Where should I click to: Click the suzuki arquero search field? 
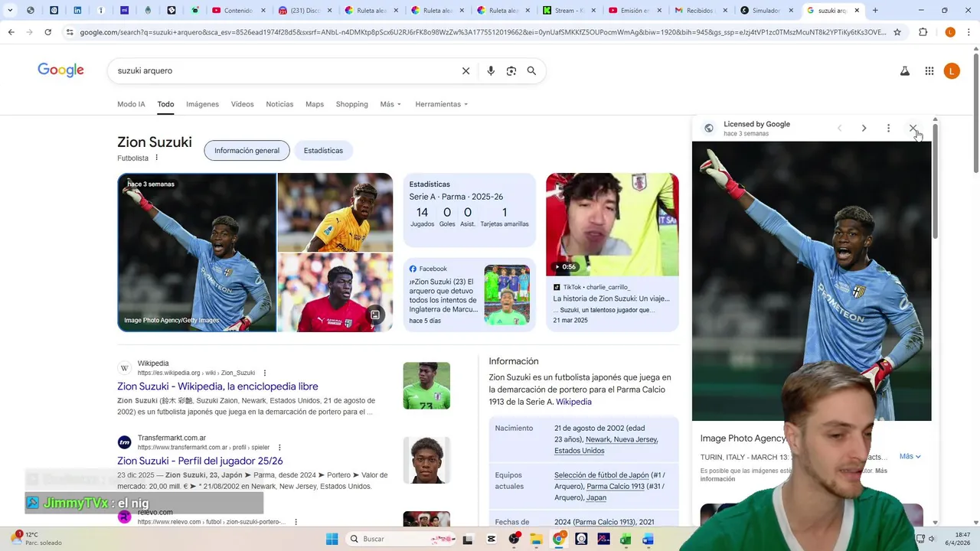point(283,70)
